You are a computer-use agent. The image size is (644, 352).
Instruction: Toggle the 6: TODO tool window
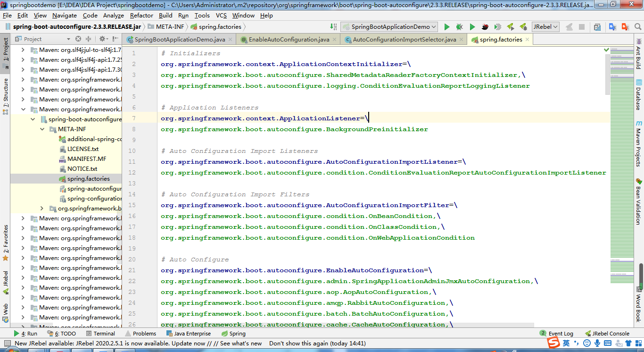(61, 333)
